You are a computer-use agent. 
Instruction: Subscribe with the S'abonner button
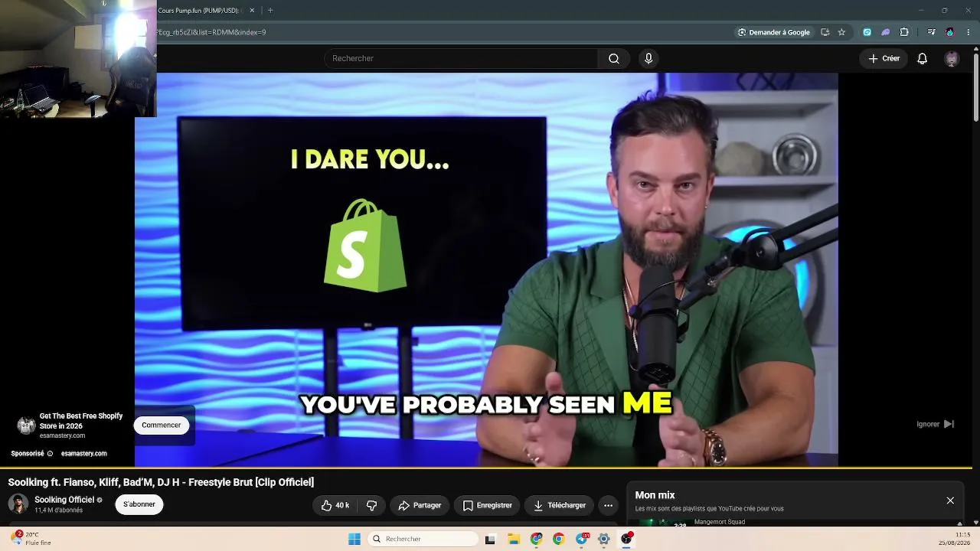pyautogui.click(x=139, y=504)
